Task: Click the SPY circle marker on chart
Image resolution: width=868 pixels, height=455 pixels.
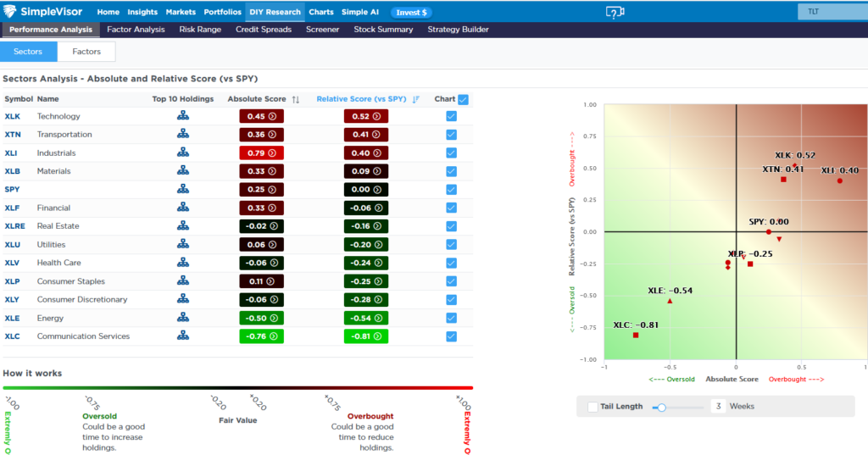Action: click(768, 232)
